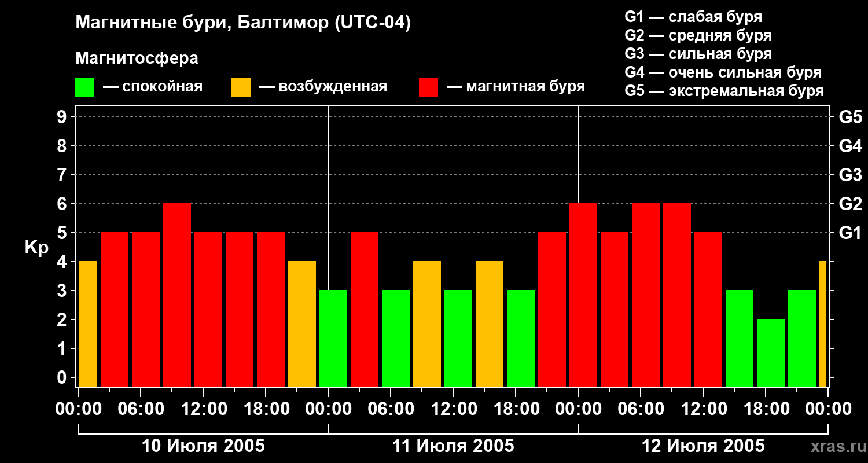This screenshot has width=868, height=463.
Task: Click the Kp axis value 7
Action: pos(63,175)
